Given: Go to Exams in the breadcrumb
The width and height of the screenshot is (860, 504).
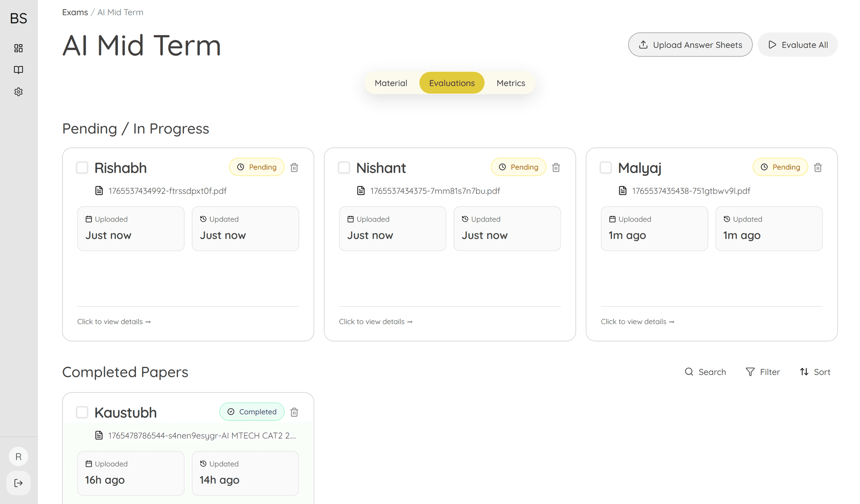Looking at the screenshot, I should pyautogui.click(x=75, y=12).
